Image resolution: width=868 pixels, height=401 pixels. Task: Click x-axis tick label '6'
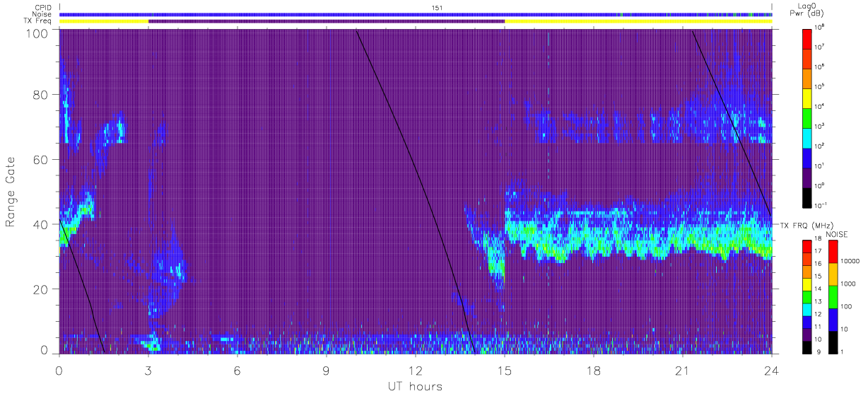[x=237, y=370]
